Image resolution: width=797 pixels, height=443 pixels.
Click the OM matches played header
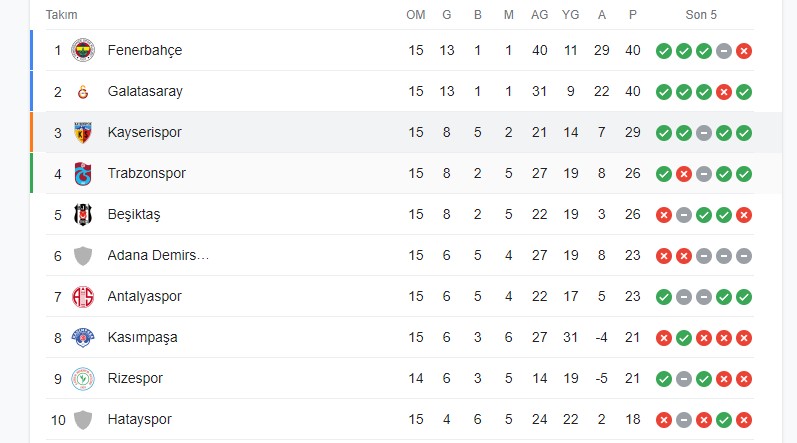pos(416,15)
